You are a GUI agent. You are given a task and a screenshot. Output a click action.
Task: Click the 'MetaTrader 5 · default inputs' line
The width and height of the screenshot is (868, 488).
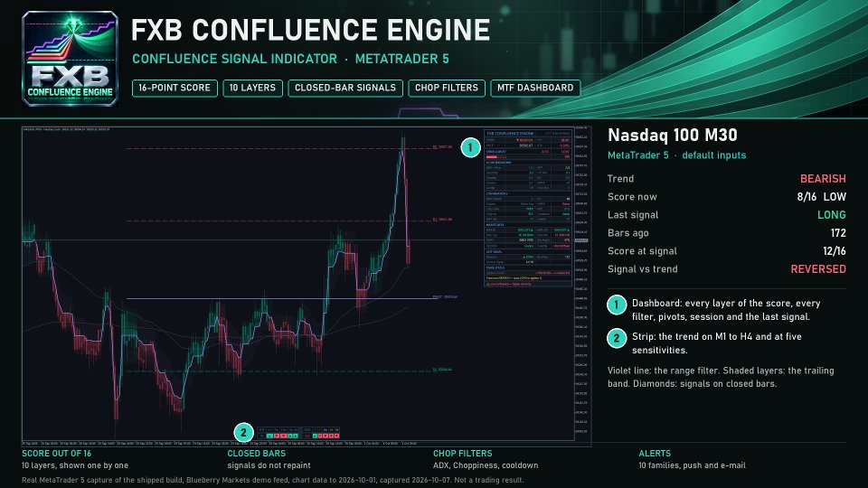(x=676, y=155)
